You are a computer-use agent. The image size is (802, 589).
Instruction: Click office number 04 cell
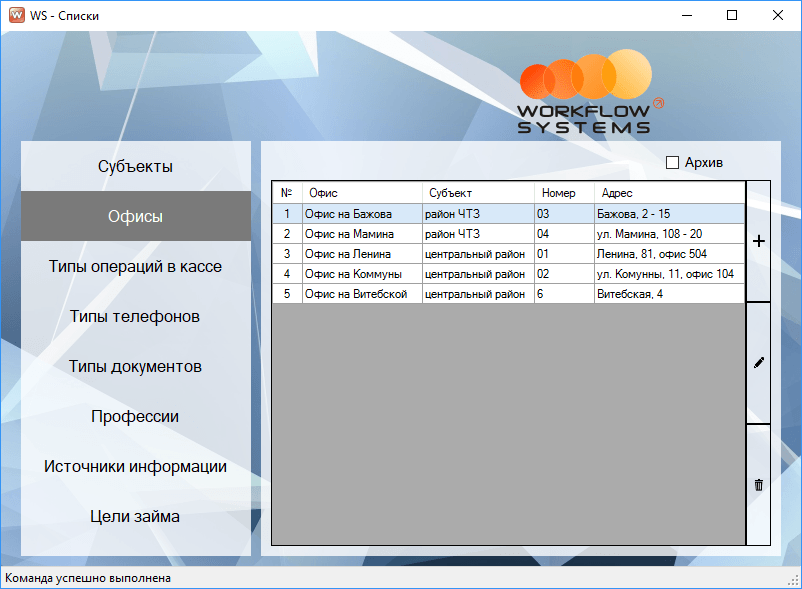tap(564, 234)
